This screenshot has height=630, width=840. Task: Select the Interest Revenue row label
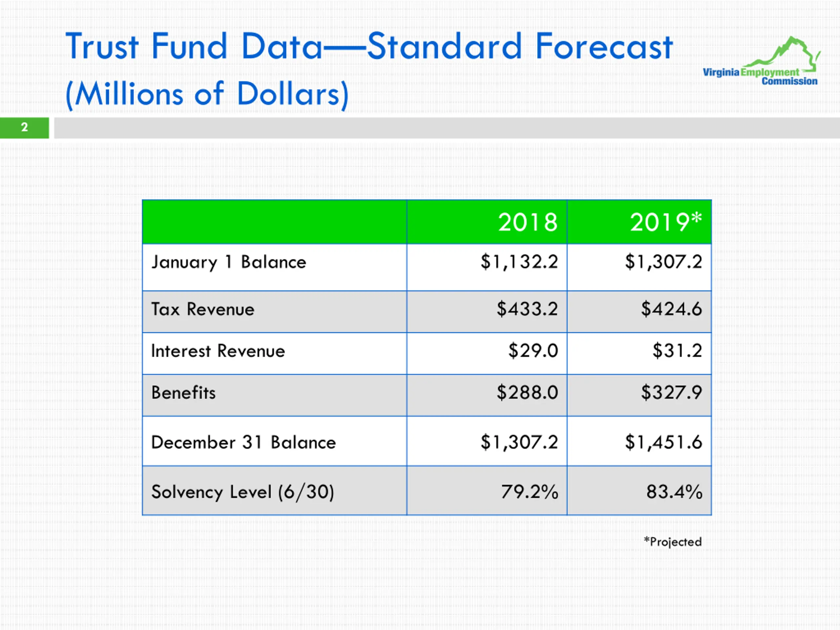(x=218, y=351)
